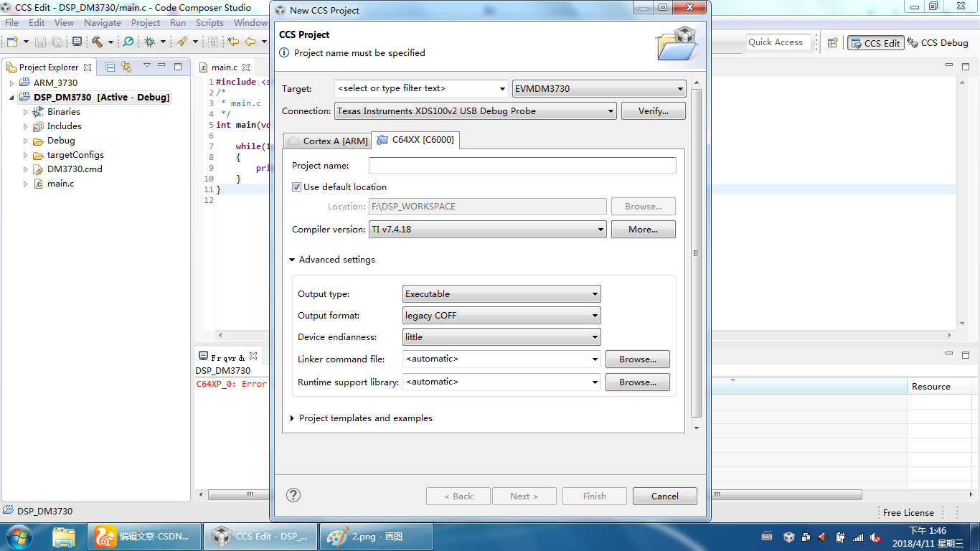Select the C64XX [C6000] tab

click(415, 140)
